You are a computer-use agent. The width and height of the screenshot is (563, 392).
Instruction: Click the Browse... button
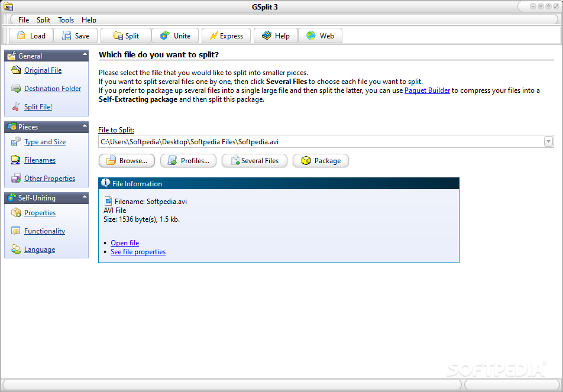127,160
